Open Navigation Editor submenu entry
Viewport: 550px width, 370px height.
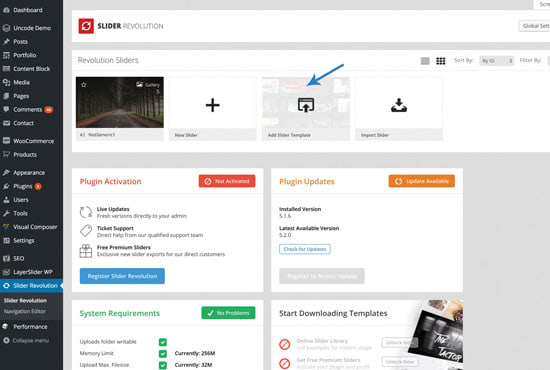click(25, 311)
